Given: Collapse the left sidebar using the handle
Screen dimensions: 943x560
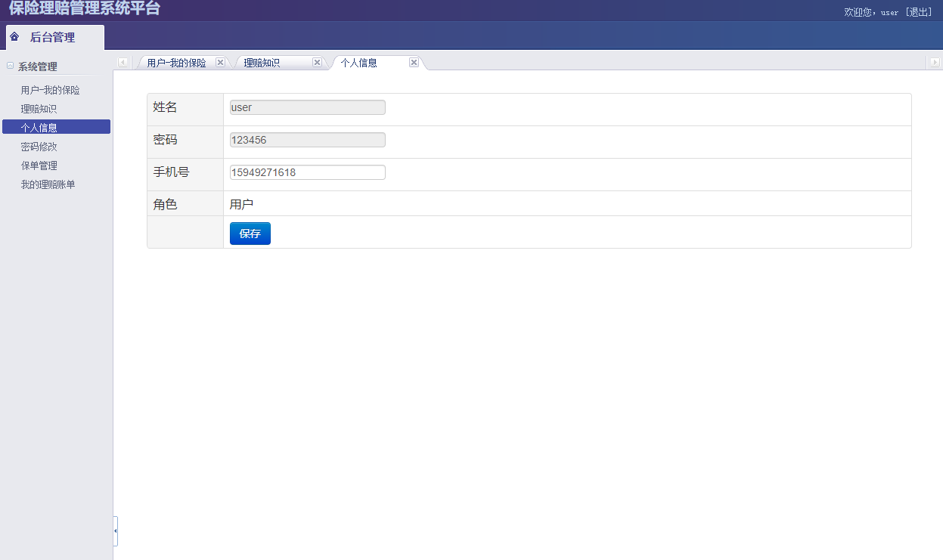Looking at the screenshot, I should [115, 531].
